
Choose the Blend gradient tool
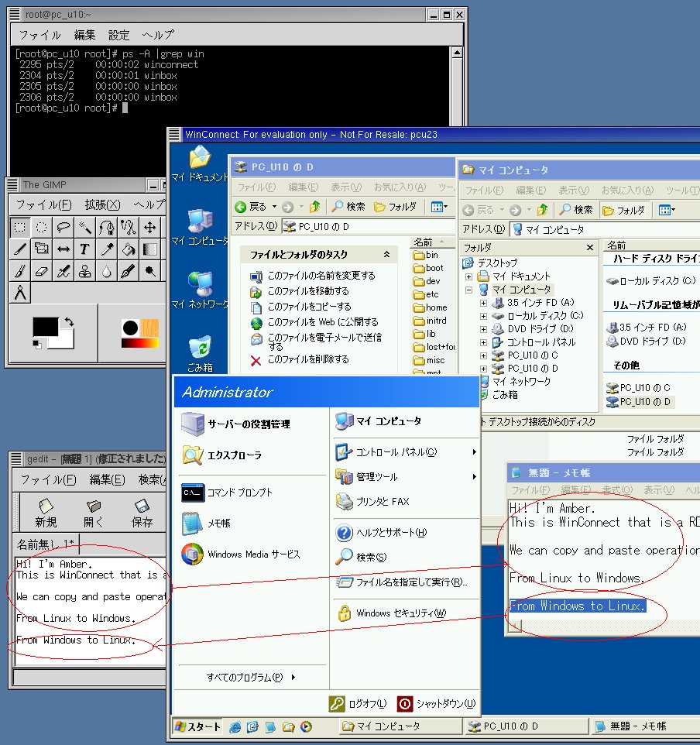coord(150,249)
